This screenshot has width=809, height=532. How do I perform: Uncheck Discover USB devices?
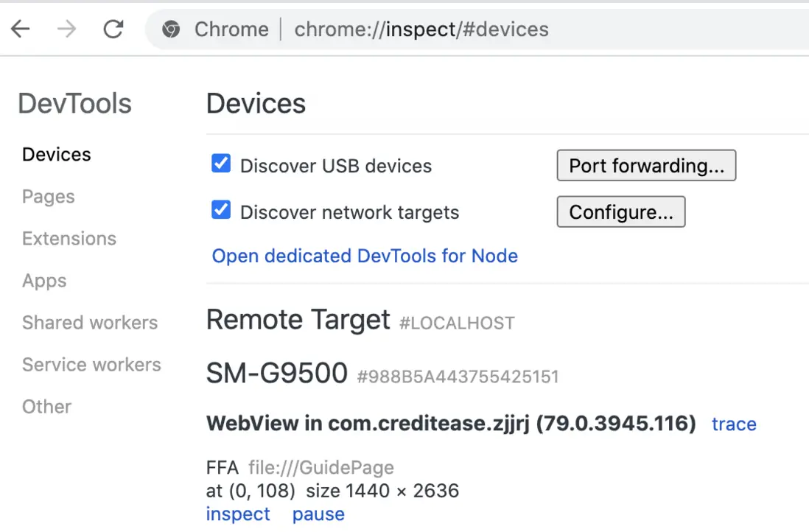[x=221, y=164]
